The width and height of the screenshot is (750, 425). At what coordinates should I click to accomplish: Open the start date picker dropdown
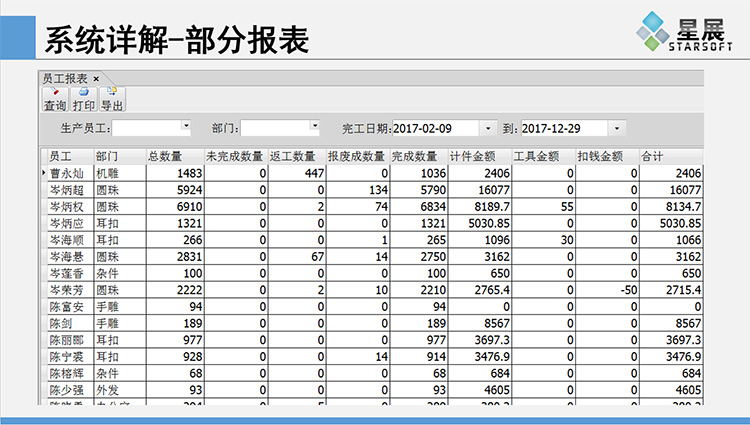tap(487, 128)
